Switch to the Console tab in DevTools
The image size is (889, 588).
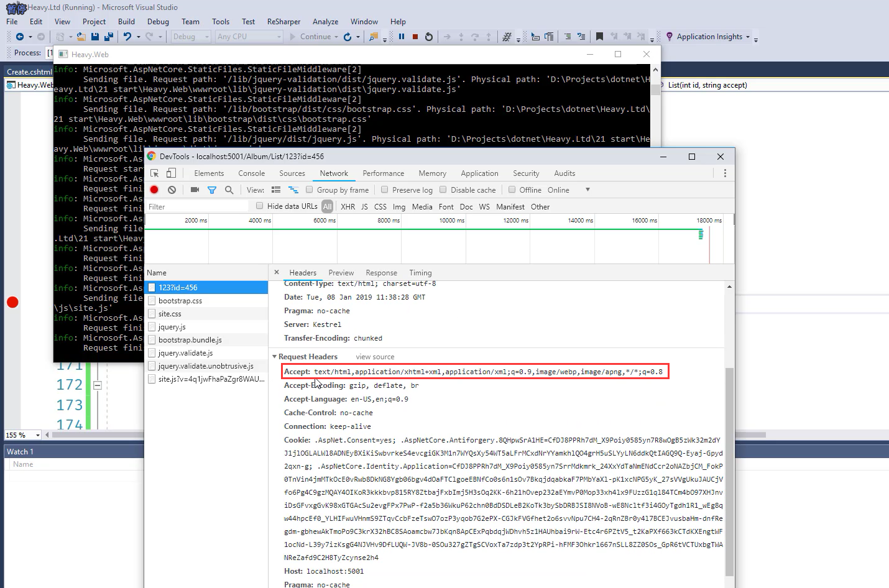coord(251,173)
